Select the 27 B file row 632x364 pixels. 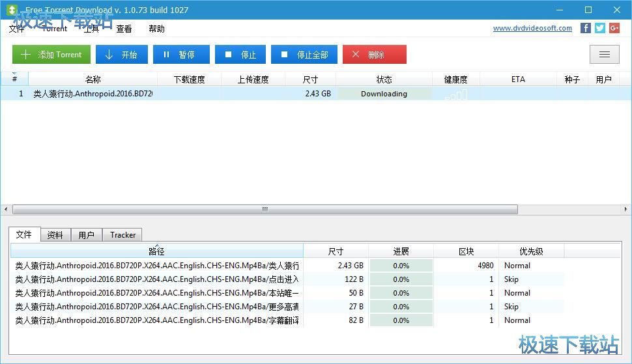(287, 307)
